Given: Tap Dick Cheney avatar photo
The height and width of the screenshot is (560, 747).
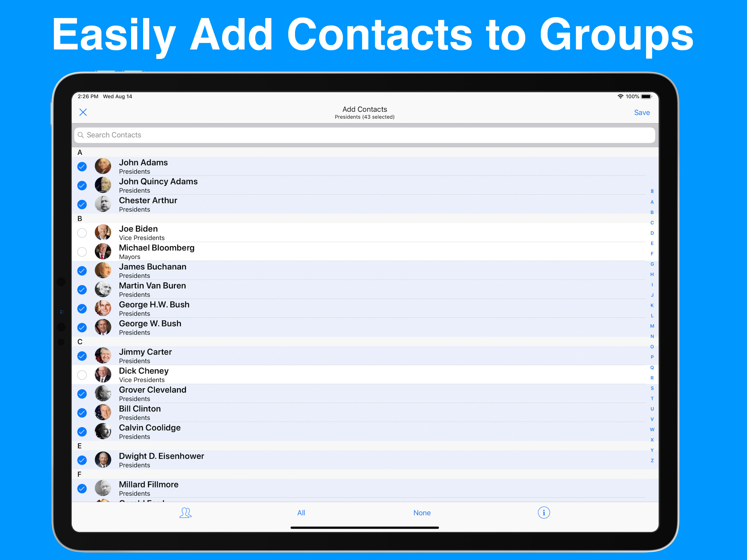Looking at the screenshot, I should coord(103,374).
